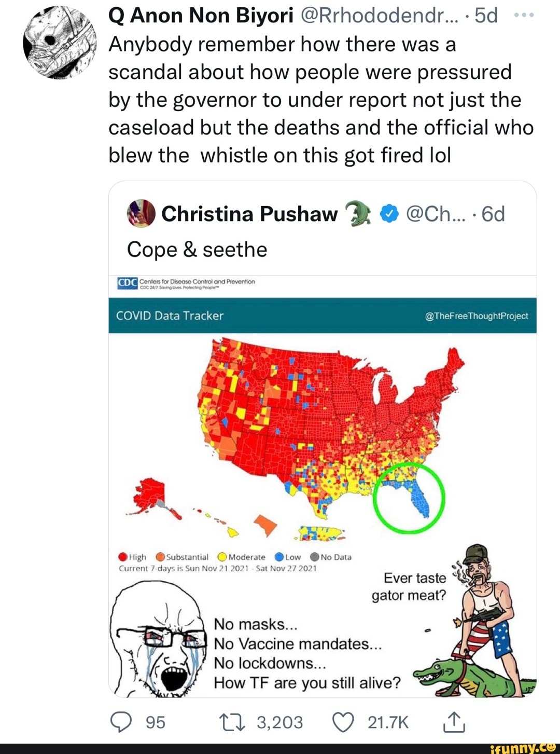Click the reply speech bubble icon

click(121, 722)
